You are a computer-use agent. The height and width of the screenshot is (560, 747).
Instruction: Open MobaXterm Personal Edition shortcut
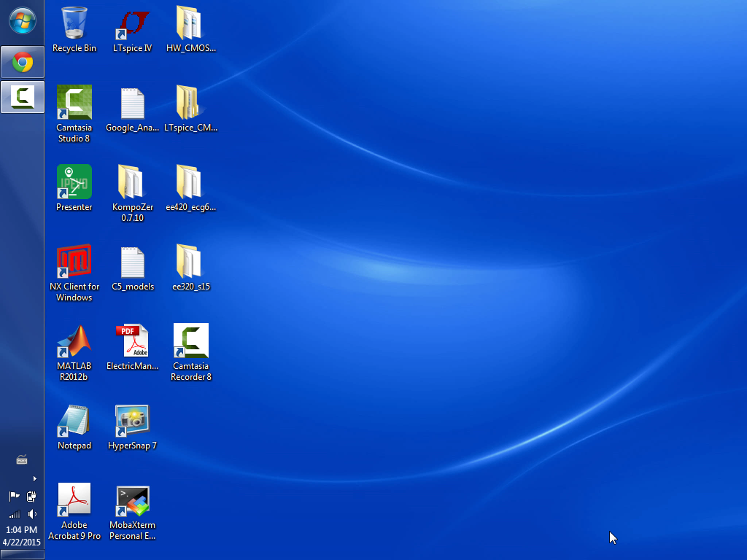coord(133,502)
